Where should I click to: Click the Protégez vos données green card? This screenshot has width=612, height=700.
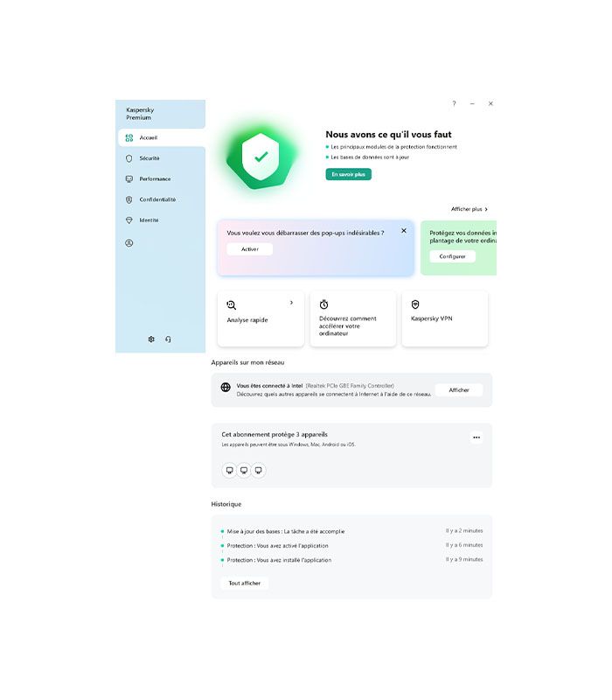[458, 248]
